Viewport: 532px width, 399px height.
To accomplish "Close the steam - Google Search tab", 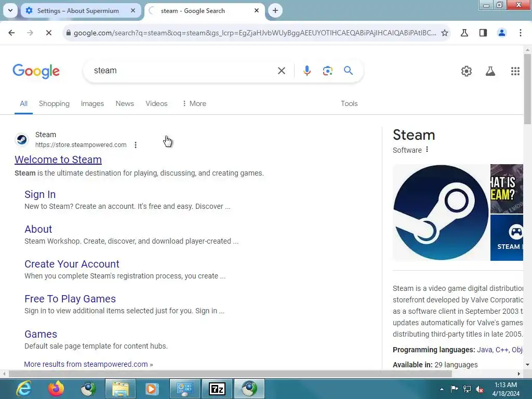I will [257, 10].
